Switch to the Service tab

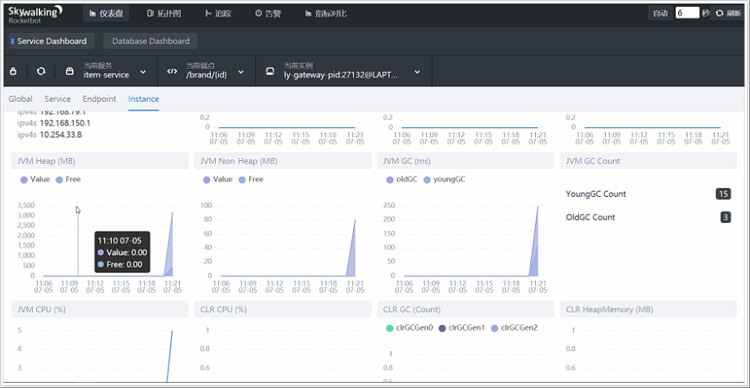57,99
